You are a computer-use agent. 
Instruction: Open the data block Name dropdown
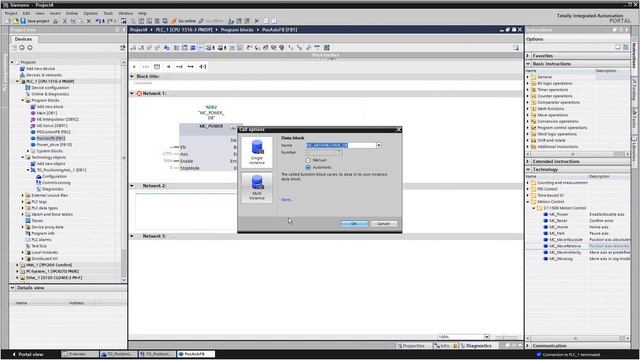(379, 145)
